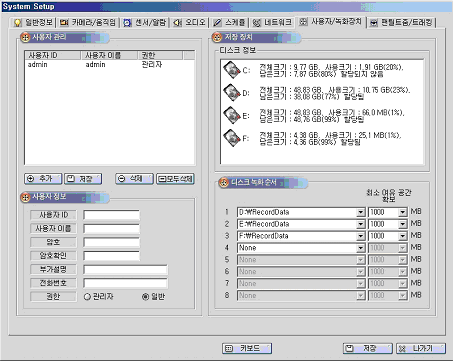Switch to 카메라/움직임 tab
This screenshot has height=361, width=453.
(x=88, y=23)
